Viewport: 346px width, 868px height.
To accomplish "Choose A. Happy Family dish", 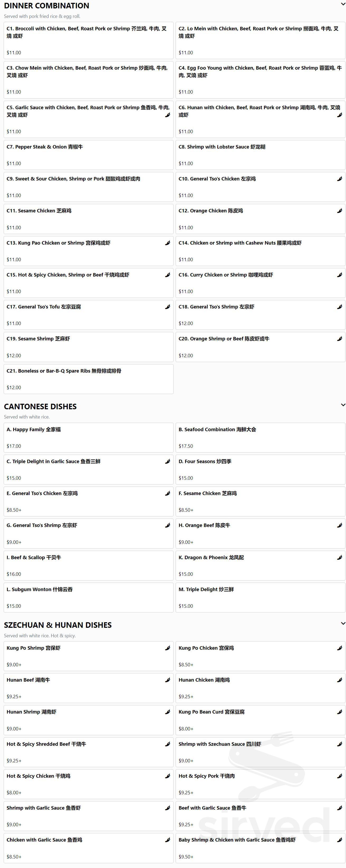I will [89, 437].
